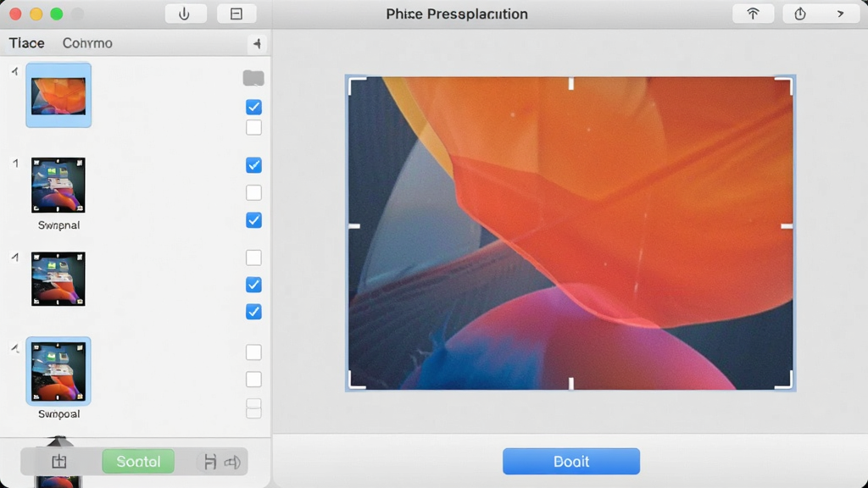
Task: Open the share icon in toolbar
Action: pyautogui.click(x=800, y=14)
